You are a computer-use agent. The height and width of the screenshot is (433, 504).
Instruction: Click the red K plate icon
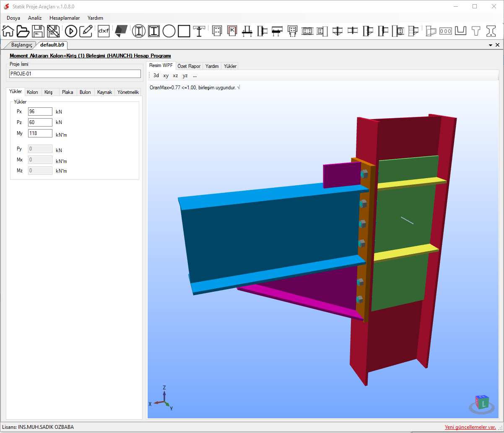click(232, 31)
